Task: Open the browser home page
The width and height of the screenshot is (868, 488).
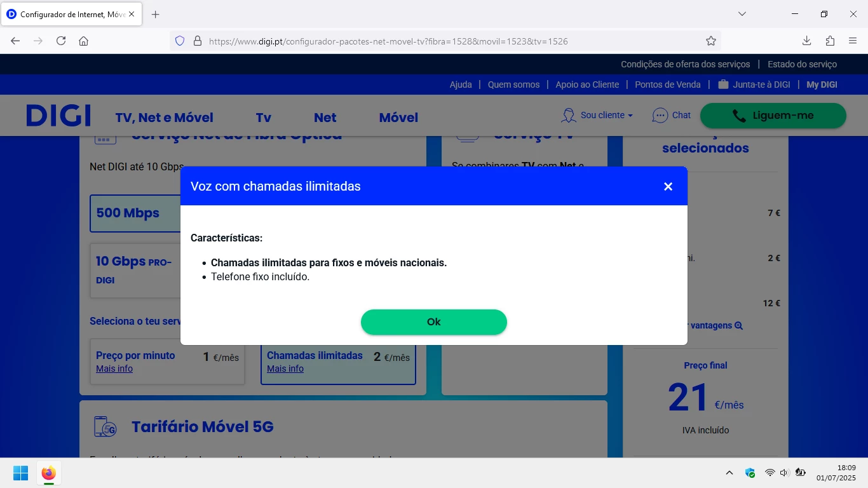Action: [83, 41]
